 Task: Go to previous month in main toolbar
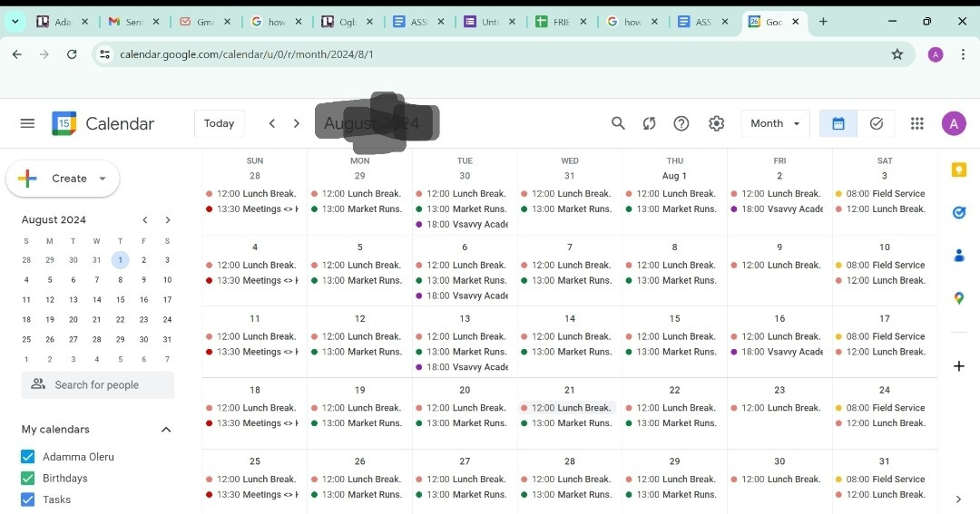(272, 123)
